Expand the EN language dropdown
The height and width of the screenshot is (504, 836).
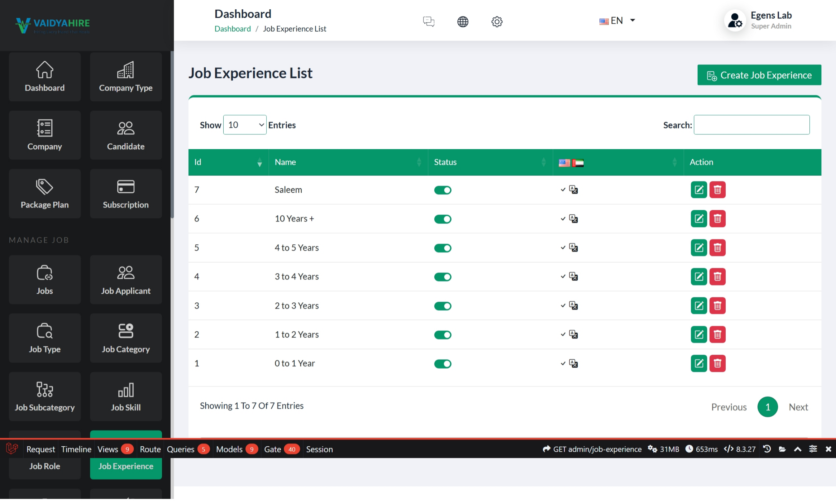[x=617, y=21]
